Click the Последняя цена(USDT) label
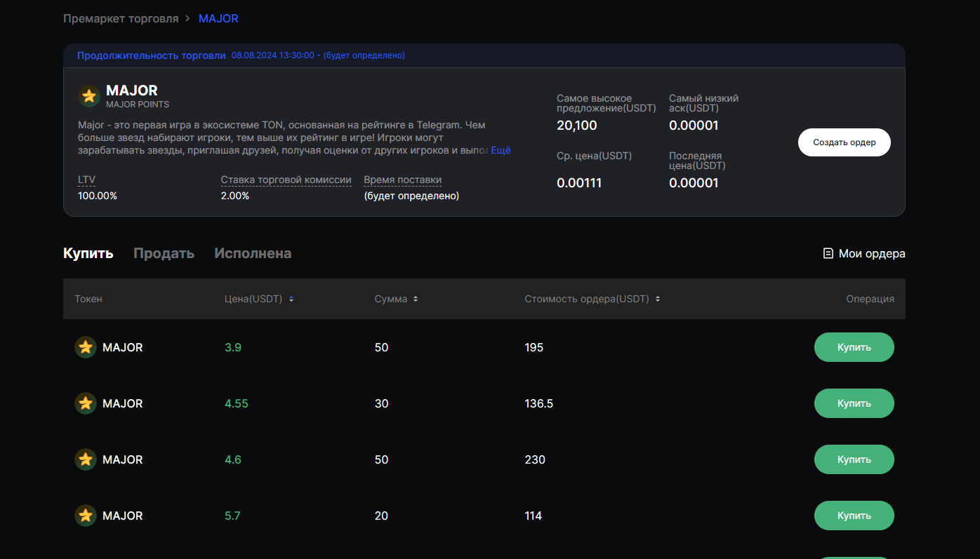Image resolution: width=980 pixels, height=559 pixels. tap(698, 161)
